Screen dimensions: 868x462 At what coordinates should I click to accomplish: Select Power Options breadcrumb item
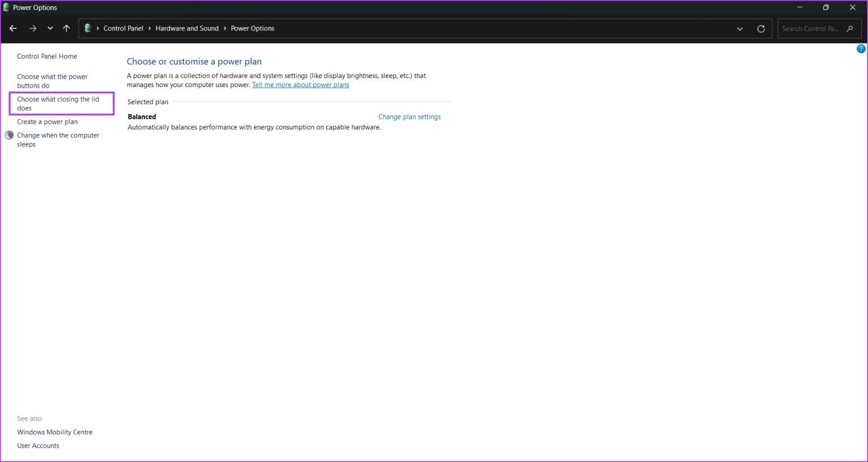(x=253, y=28)
